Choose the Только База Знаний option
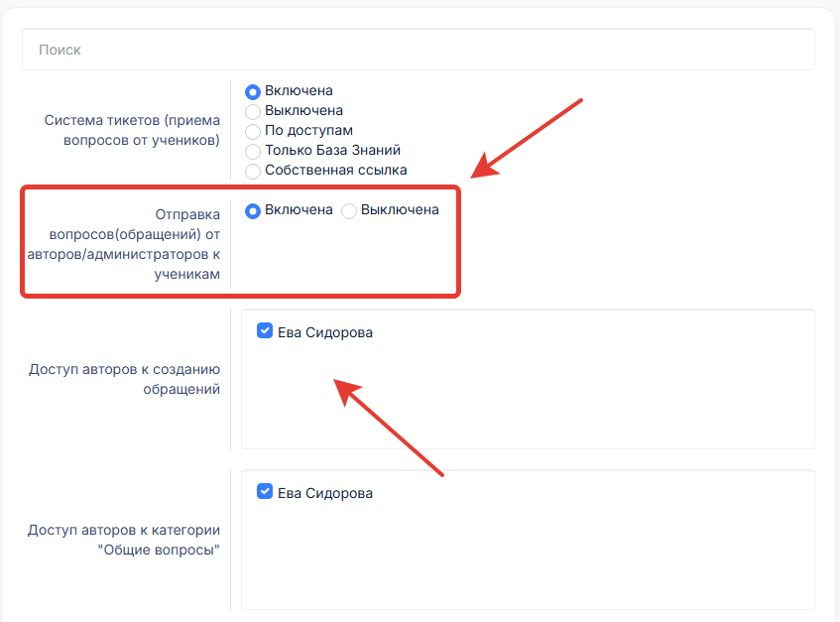The width and height of the screenshot is (840, 622). click(253, 151)
